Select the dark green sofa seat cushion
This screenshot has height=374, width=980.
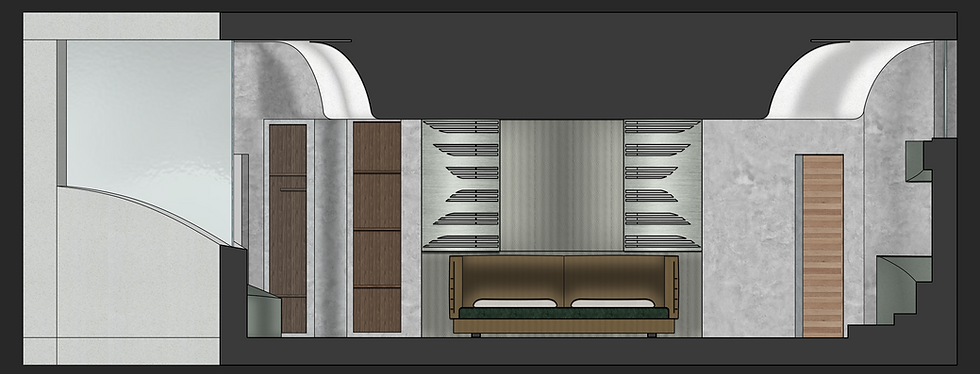click(x=564, y=313)
